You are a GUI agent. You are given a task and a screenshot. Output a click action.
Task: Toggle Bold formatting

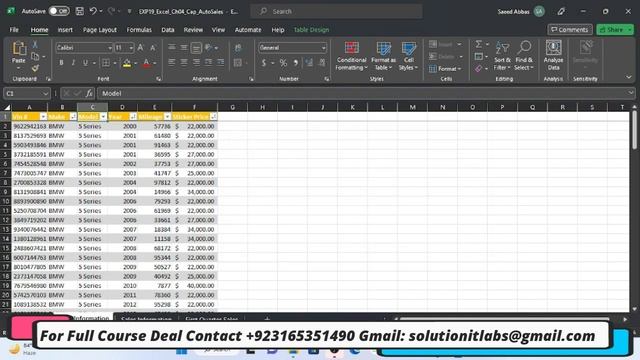[x=61, y=63]
